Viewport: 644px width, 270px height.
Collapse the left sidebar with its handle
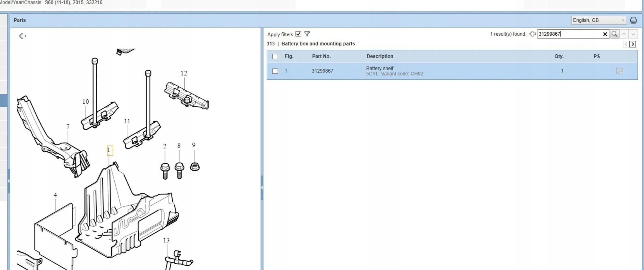pyautogui.click(x=9, y=181)
